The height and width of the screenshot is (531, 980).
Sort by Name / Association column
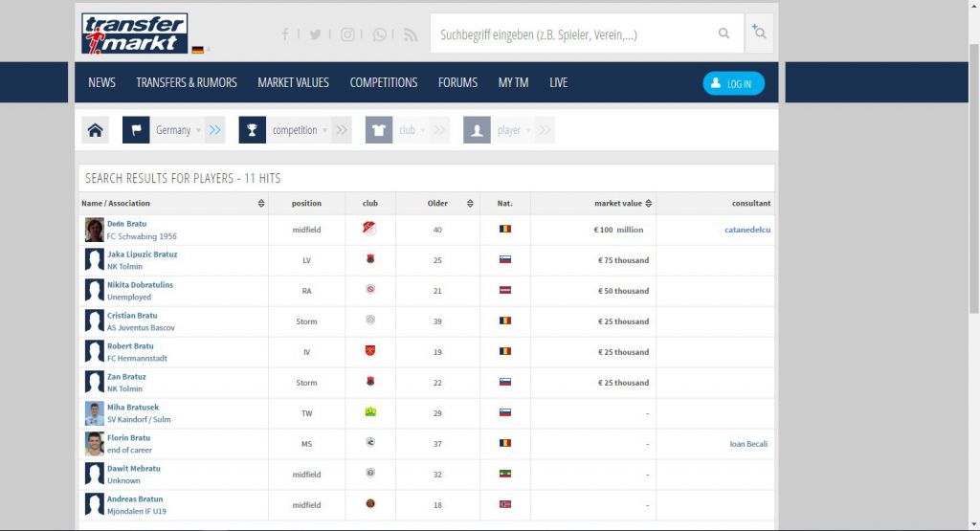pyautogui.click(x=261, y=203)
